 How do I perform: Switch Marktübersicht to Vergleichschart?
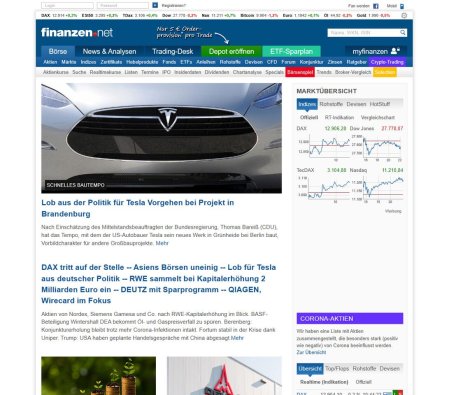pyautogui.click(x=378, y=117)
